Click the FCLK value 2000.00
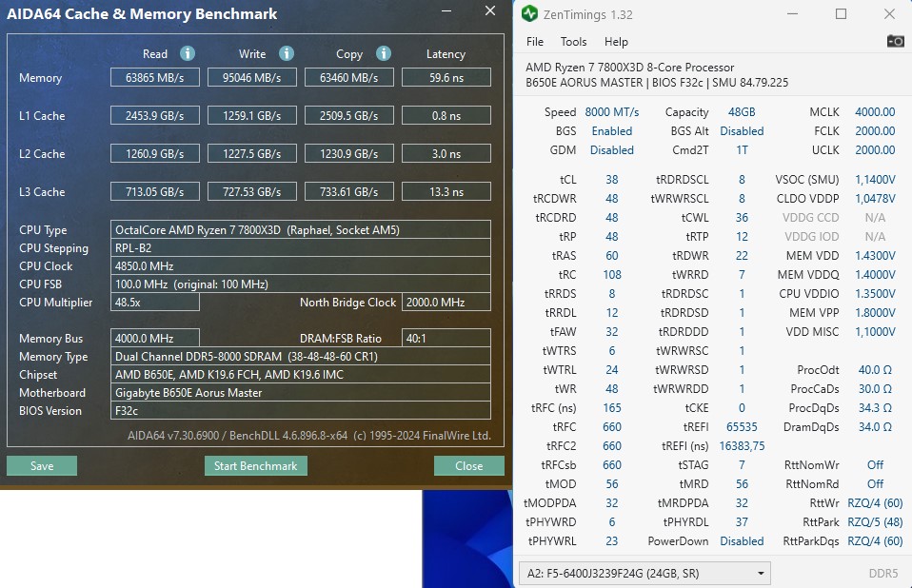912x588 pixels. coord(875,131)
